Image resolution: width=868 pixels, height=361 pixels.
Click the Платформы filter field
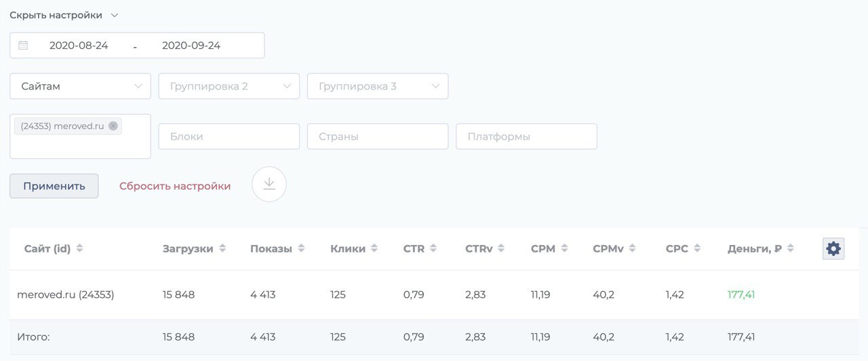526,136
